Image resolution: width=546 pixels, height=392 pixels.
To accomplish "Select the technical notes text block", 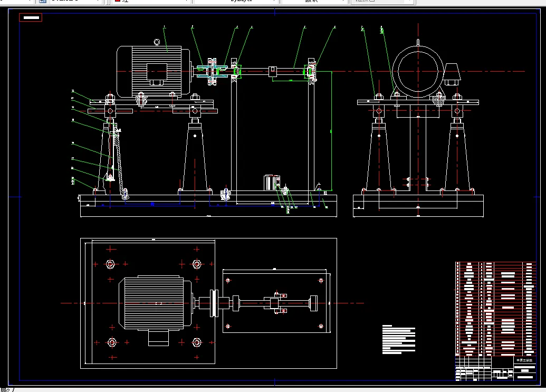I will 399,339.
